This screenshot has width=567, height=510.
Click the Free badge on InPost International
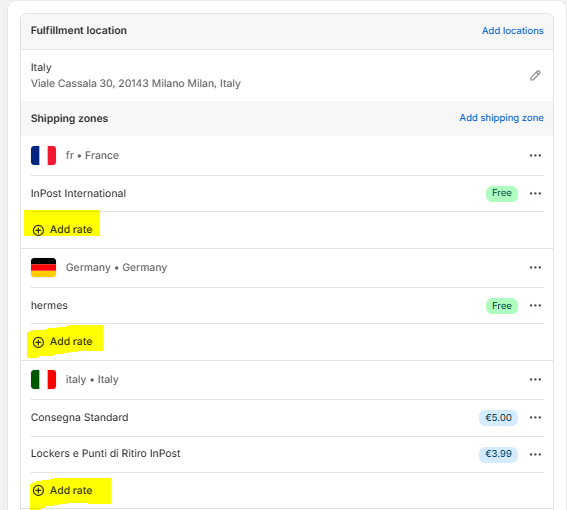click(x=502, y=194)
